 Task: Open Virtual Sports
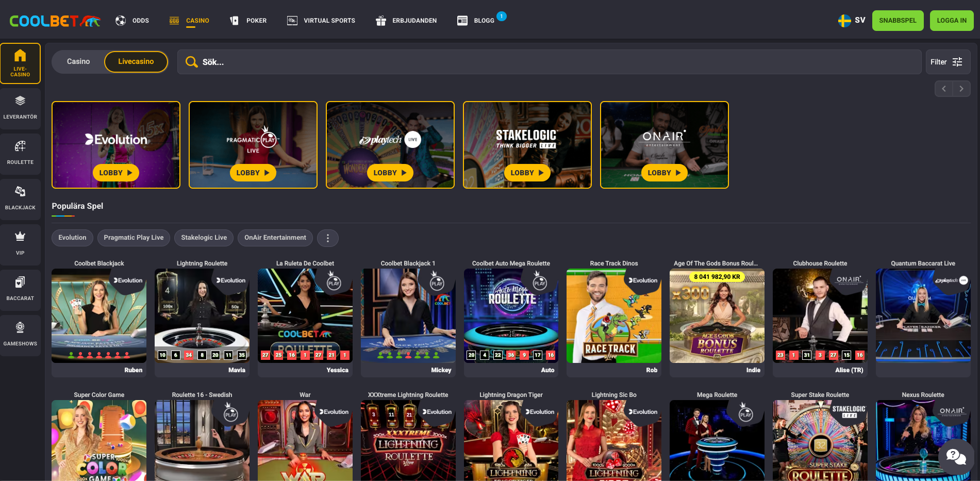coord(321,21)
